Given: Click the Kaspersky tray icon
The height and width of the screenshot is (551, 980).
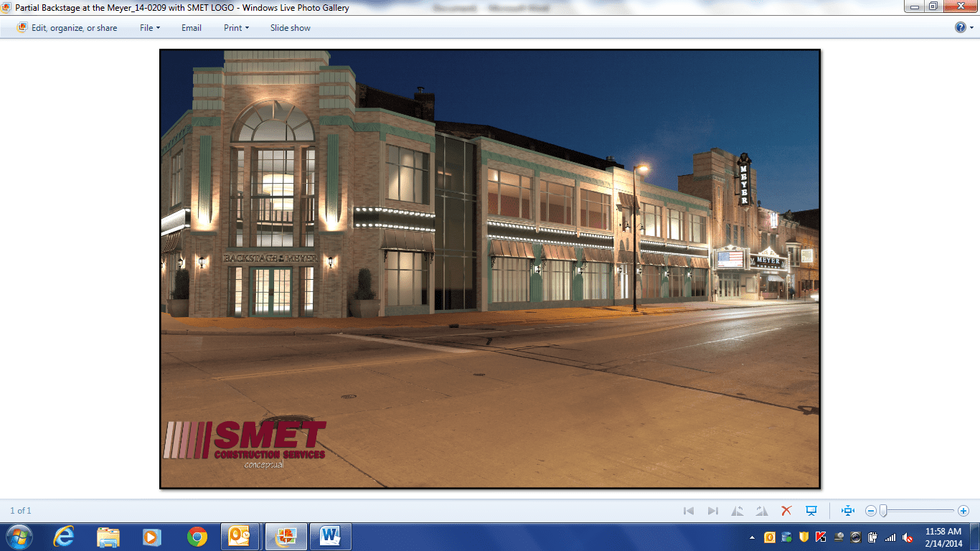Looking at the screenshot, I should [x=821, y=537].
